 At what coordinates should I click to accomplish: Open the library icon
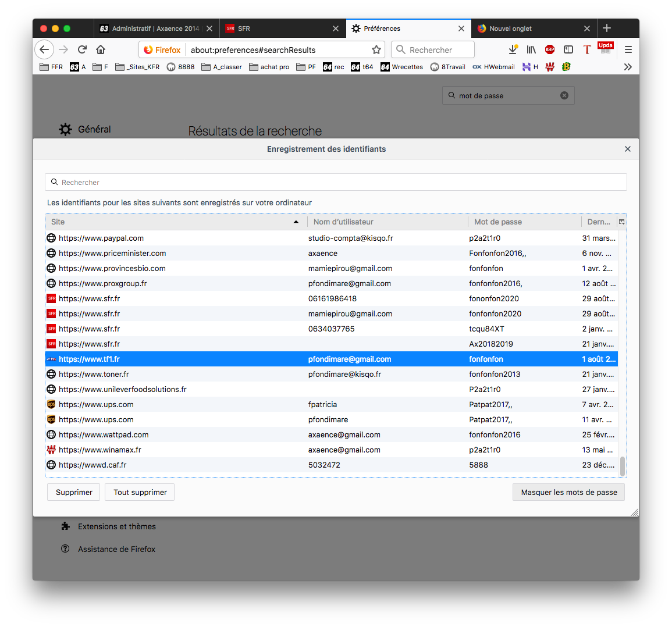tap(531, 49)
